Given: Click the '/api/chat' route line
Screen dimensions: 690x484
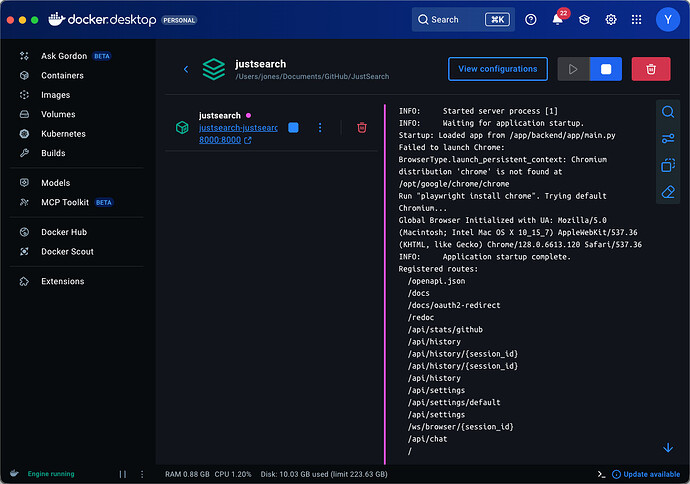Looking at the screenshot, I should (427, 439).
